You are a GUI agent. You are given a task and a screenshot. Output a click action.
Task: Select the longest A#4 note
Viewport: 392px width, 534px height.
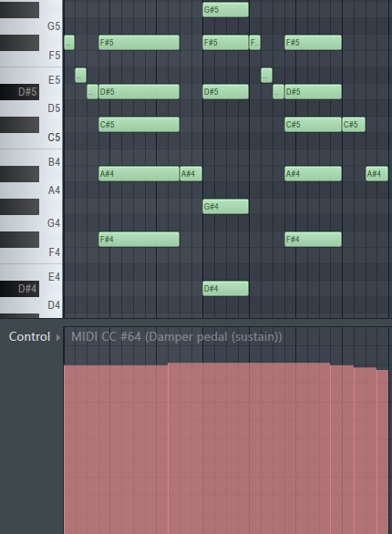point(139,174)
